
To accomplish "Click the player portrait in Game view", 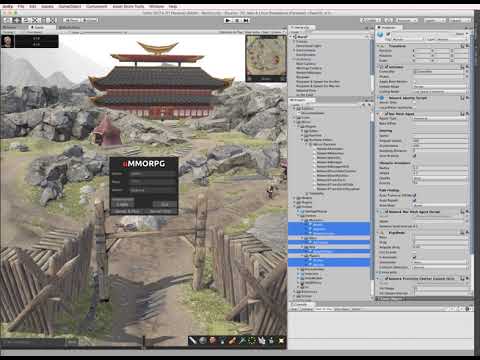I will pos(7,41).
